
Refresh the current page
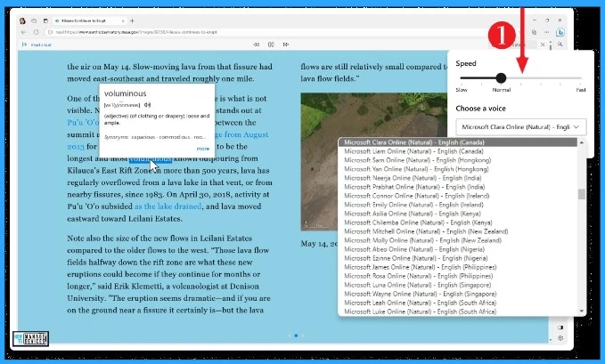pyautogui.click(x=37, y=32)
